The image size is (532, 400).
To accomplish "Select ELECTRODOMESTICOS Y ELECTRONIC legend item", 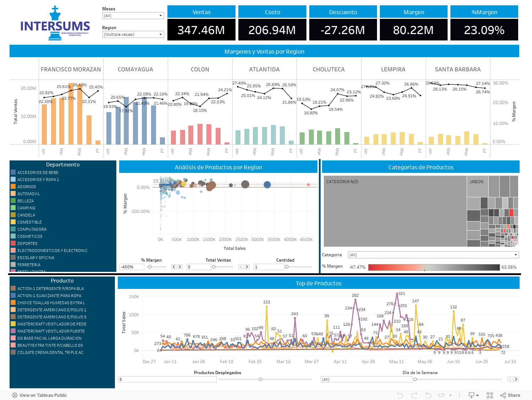I will [52, 251].
